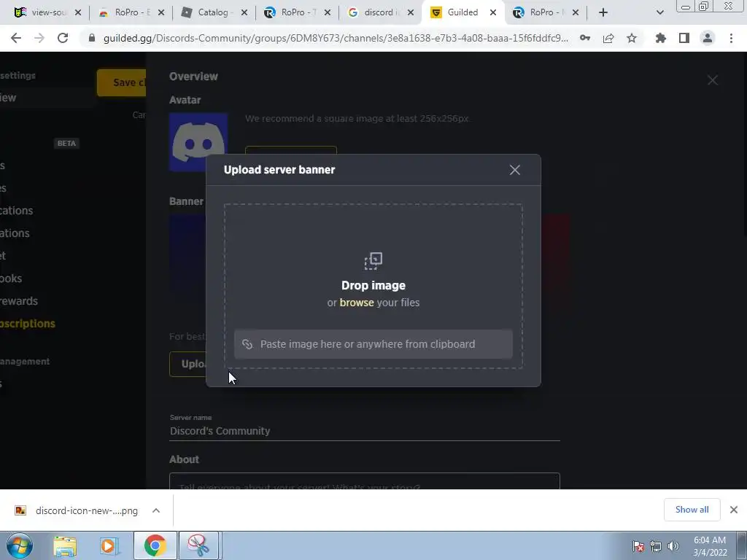This screenshot has height=560, width=747.
Task: Click the paste image from clipboard field
Action: [x=373, y=344]
